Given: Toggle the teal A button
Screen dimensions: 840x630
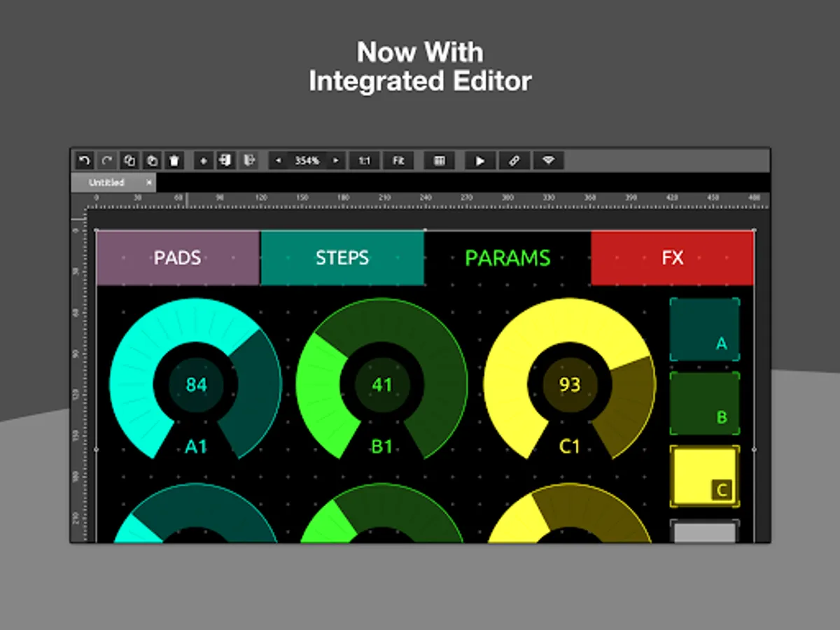Looking at the screenshot, I should point(704,329).
